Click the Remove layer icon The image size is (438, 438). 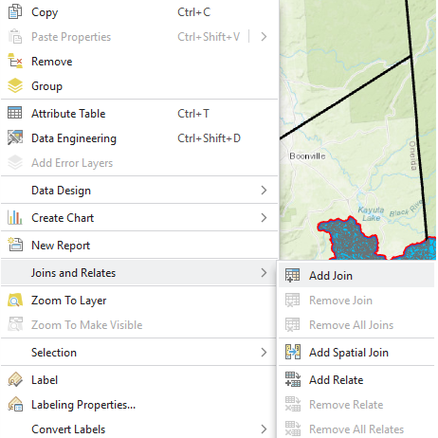click(15, 61)
